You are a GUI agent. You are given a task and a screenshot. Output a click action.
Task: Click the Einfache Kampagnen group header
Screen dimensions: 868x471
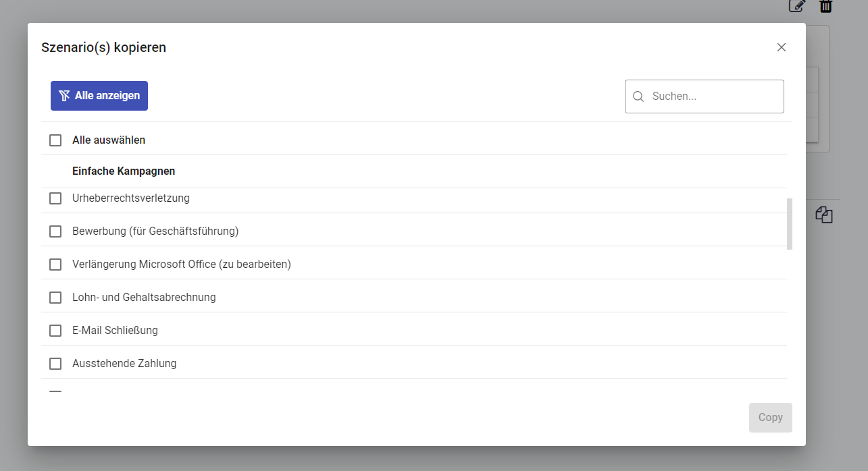[x=124, y=171]
